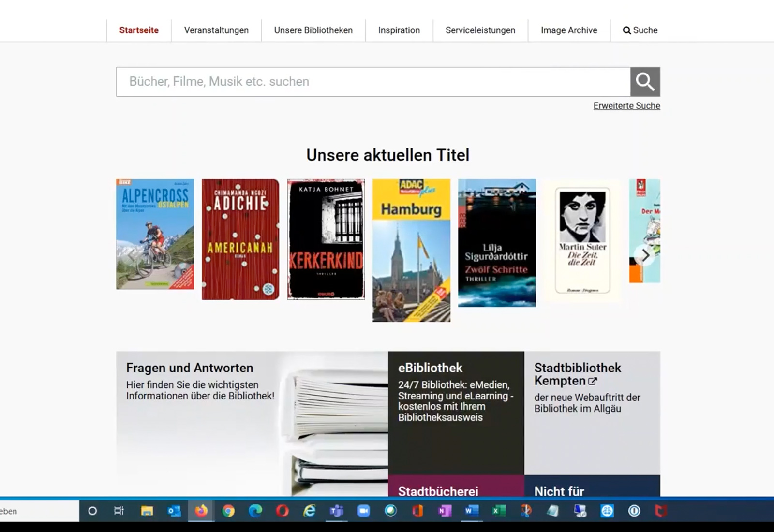Focus the Bücher, Filme, Musik search field
This screenshot has width=774, height=532.
[x=372, y=82]
